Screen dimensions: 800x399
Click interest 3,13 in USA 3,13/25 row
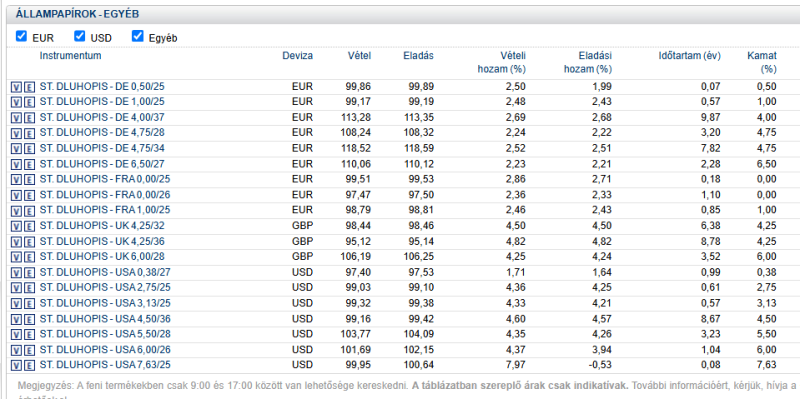point(766,304)
